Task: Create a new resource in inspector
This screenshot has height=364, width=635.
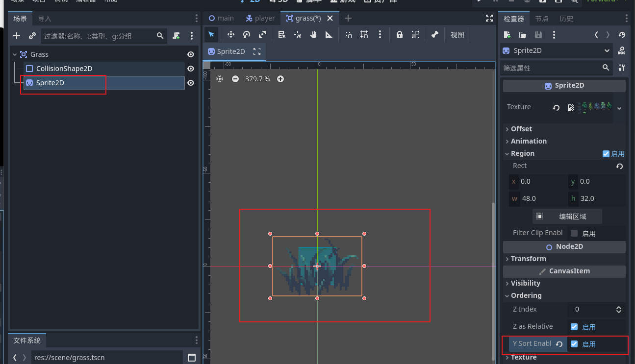Action: tap(507, 35)
